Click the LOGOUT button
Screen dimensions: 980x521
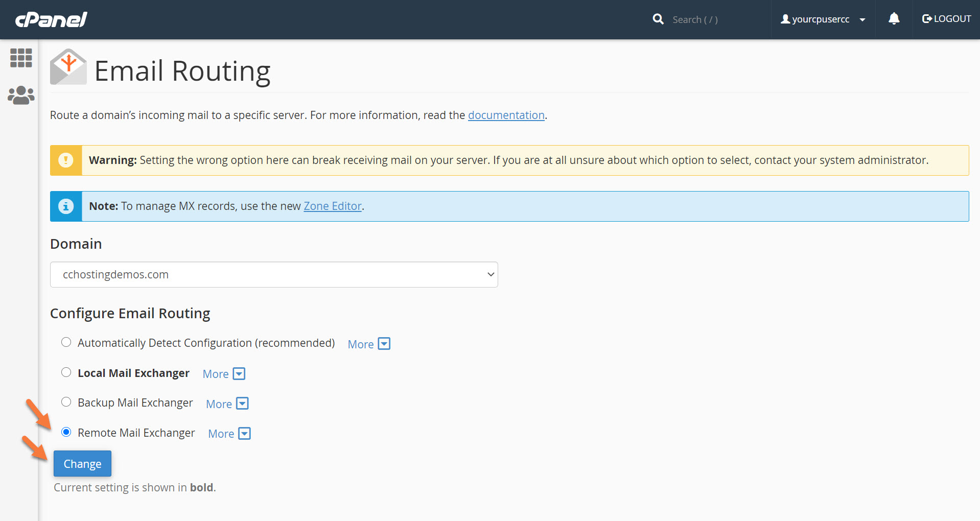[x=946, y=19]
